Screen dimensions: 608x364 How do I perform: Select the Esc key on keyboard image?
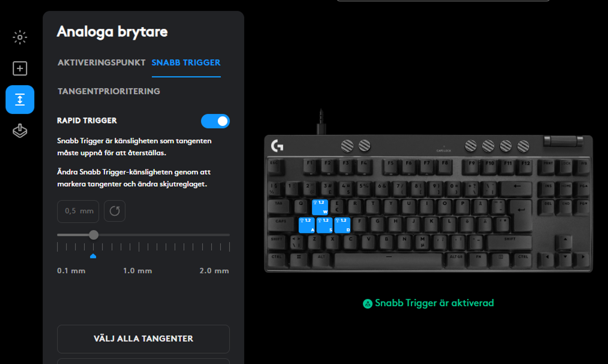tap(276, 167)
